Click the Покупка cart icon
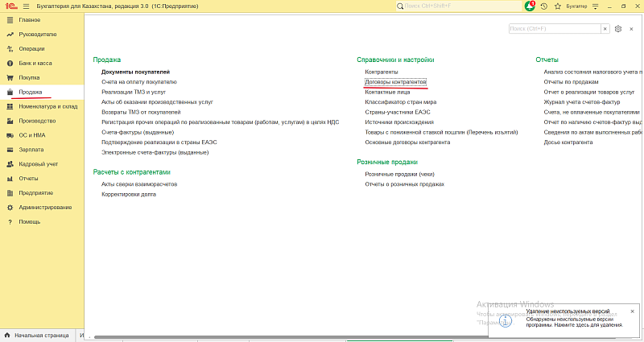This screenshot has height=342, width=644. [10, 77]
